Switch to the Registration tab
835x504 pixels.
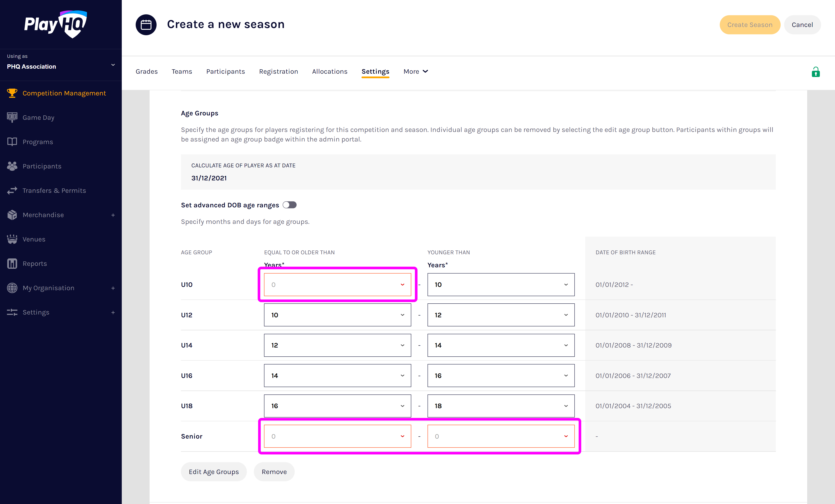278,72
